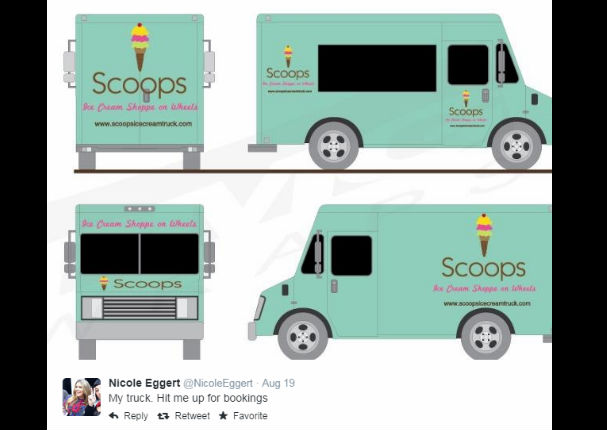The width and height of the screenshot is (607, 430).
Task: Open the Aug 19 tweet timestamp
Action: [278, 383]
